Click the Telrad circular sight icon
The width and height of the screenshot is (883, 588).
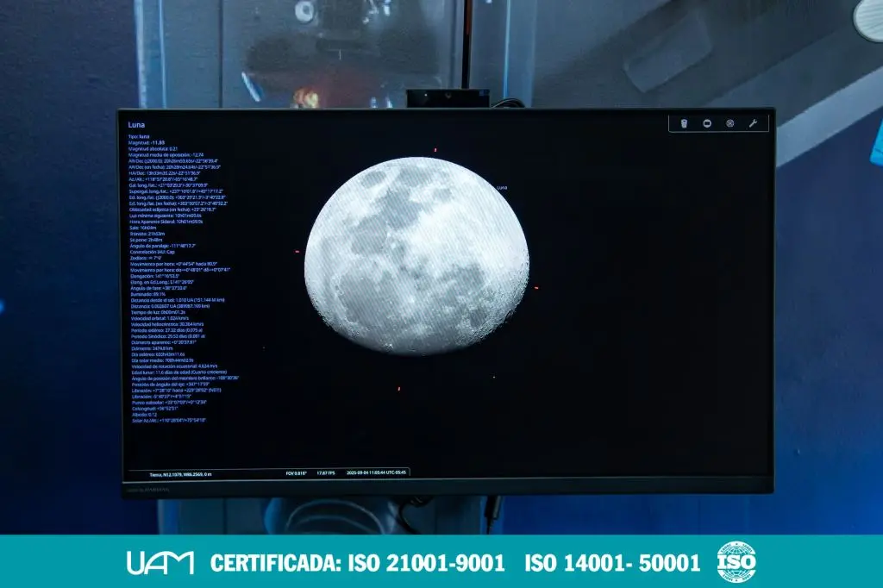point(730,123)
